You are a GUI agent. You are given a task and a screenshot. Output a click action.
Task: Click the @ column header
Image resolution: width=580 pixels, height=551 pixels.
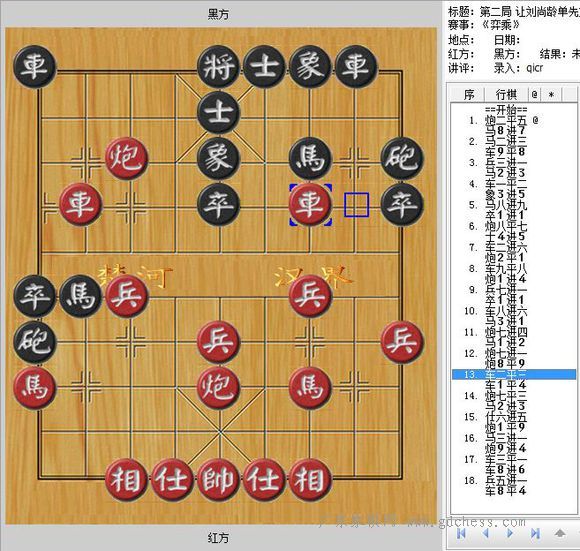tap(535, 94)
